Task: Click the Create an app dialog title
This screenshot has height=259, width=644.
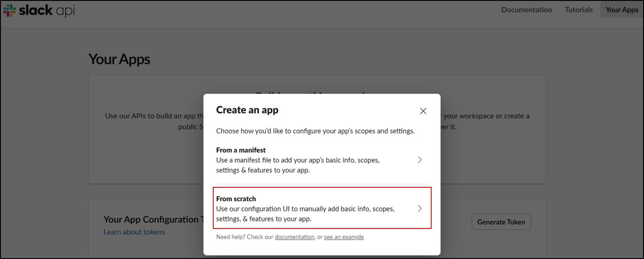Action: point(247,110)
